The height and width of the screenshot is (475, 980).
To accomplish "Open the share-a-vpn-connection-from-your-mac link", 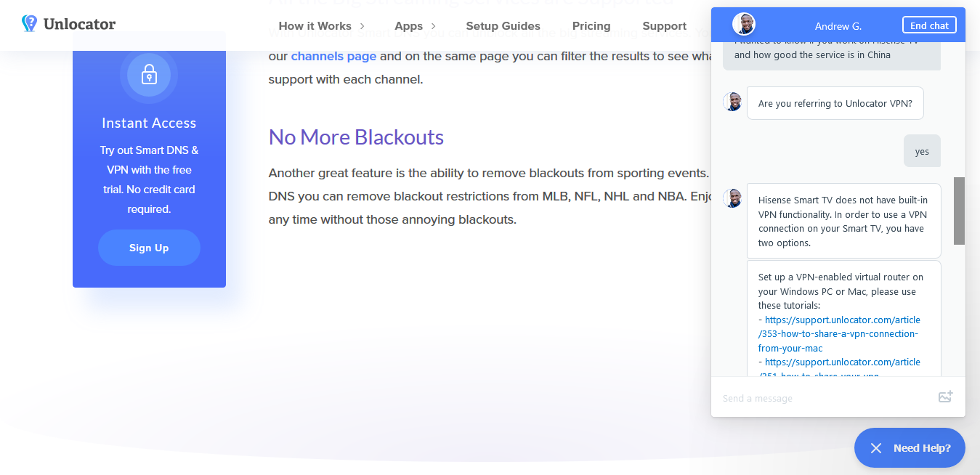I will 839,334.
